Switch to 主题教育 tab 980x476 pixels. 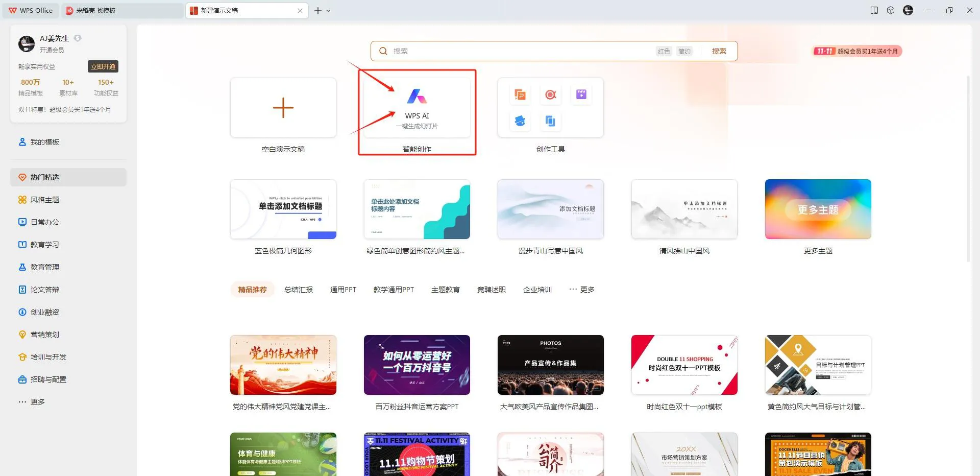[445, 290]
